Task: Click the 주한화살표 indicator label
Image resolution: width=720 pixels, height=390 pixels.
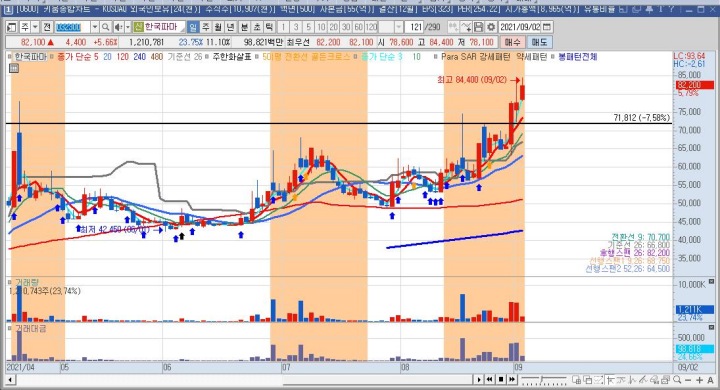Action: [231, 57]
